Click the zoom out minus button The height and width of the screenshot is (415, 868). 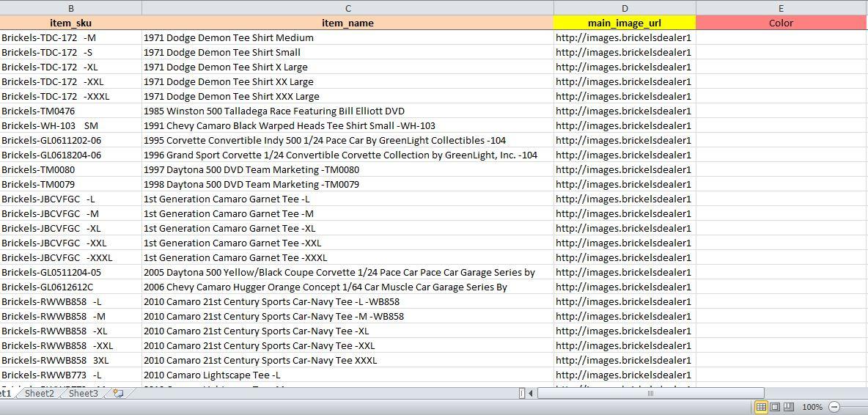(834, 407)
